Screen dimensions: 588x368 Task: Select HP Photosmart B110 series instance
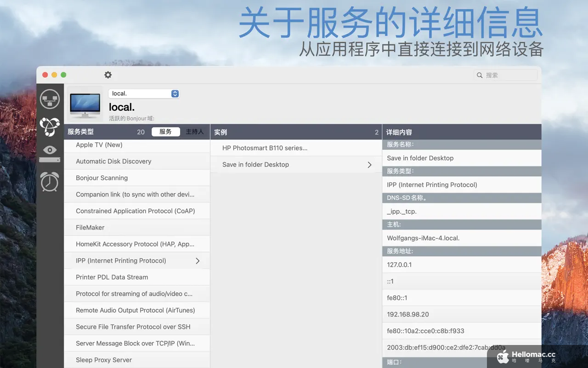(x=296, y=148)
